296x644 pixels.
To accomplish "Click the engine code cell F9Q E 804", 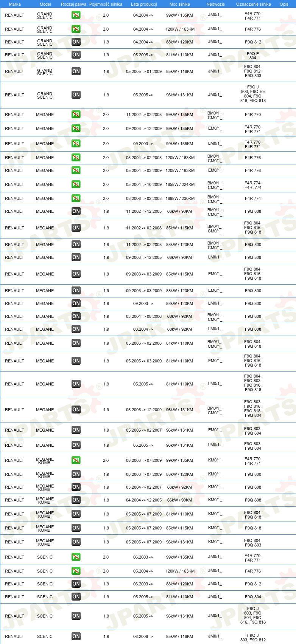I will (x=253, y=56).
